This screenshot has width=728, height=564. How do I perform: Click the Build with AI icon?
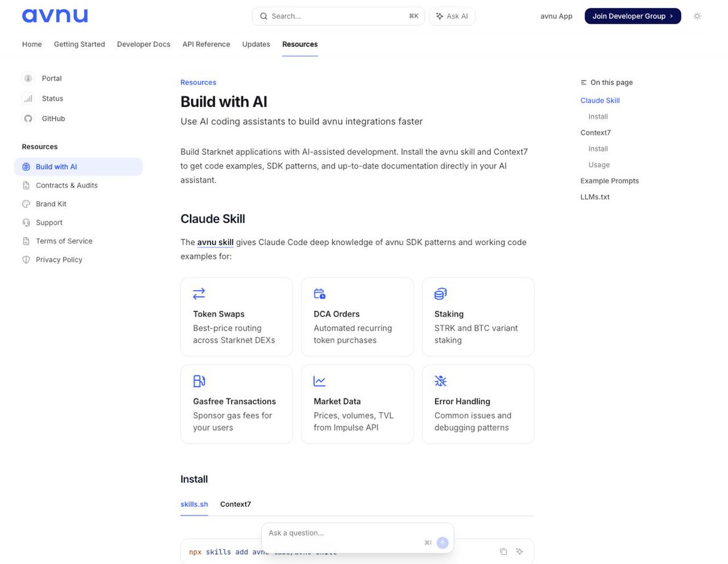[26, 167]
